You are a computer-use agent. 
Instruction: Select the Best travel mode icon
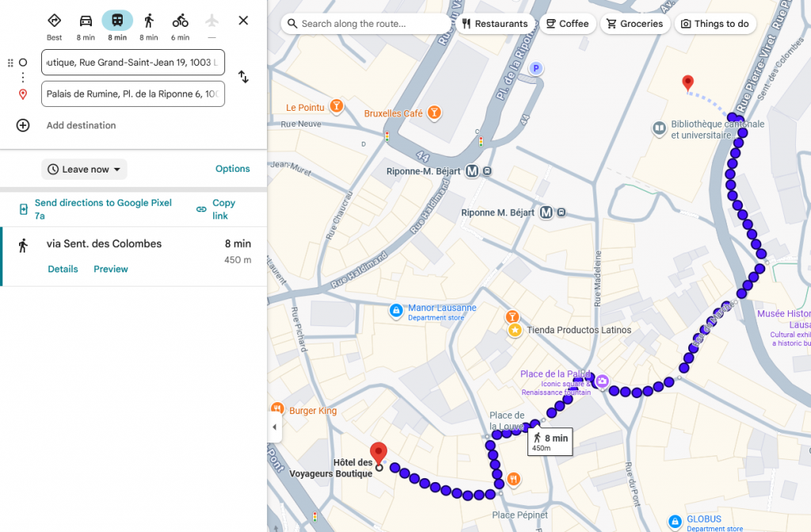click(54, 21)
